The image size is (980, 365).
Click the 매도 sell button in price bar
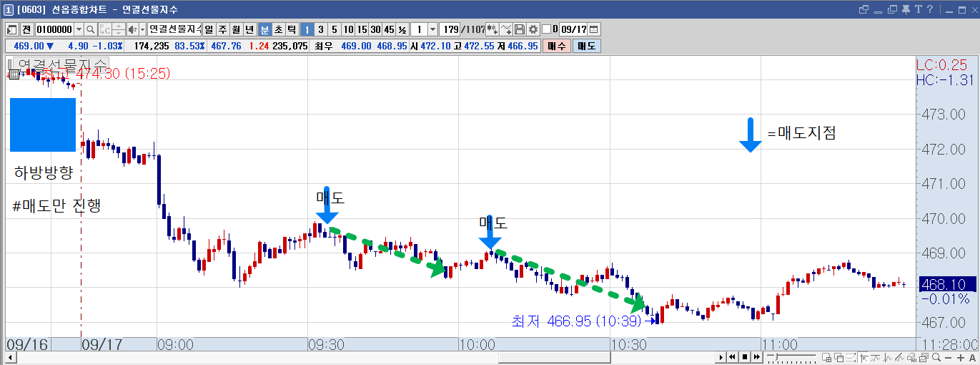(x=587, y=46)
